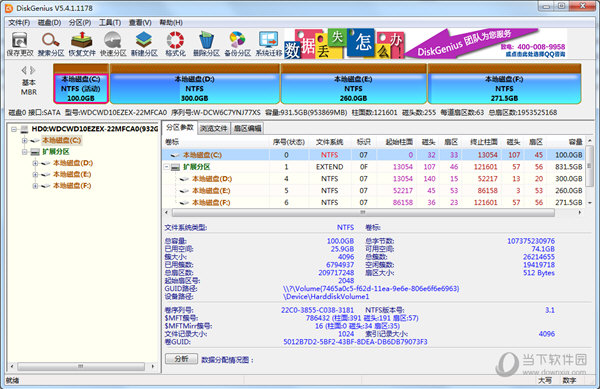
Task: Click the volume serial 22C0-3855-C038-3181
Action: pos(317,310)
